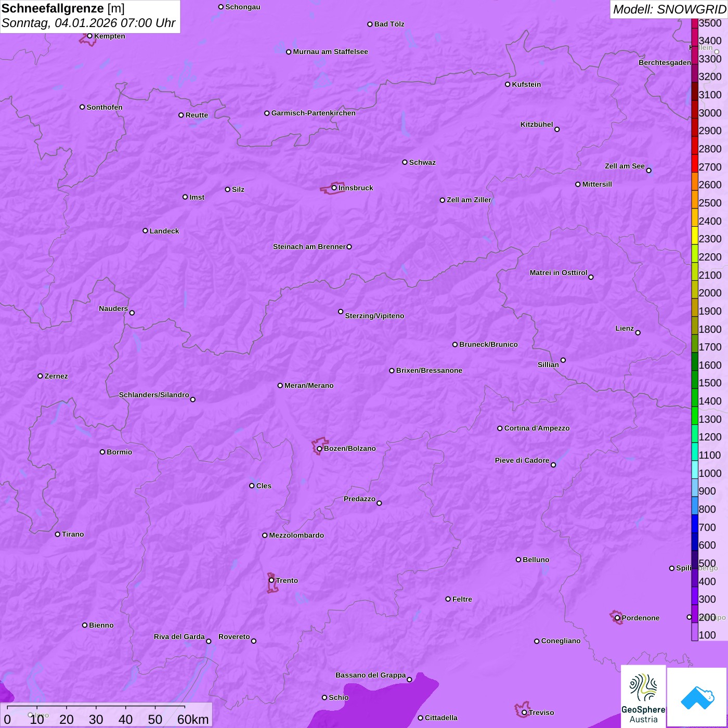Select the Sterzing/Vipiteno label
Viewport: 728px width, 728px height.
(x=375, y=316)
